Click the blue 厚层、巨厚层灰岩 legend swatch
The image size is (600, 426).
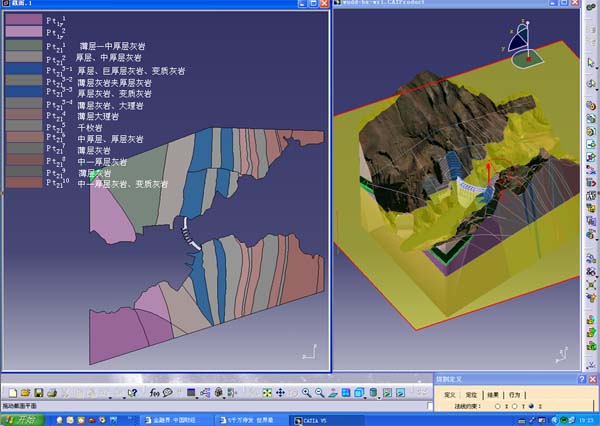pyautogui.click(x=24, y=69)
